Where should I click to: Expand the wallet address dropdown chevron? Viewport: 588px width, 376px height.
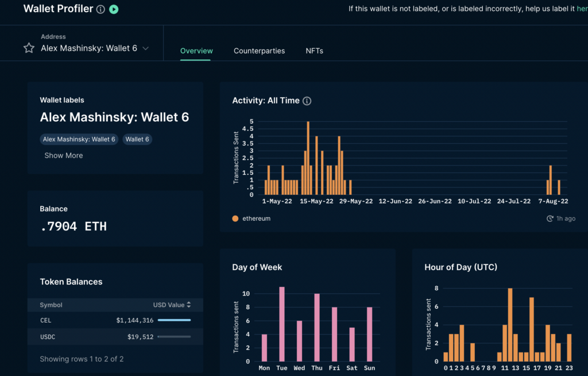point(146,49)
